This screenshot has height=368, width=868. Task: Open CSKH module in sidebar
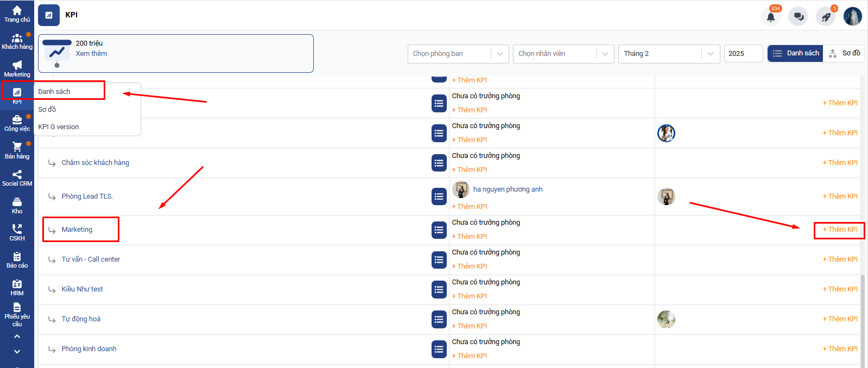click(17, 233)
